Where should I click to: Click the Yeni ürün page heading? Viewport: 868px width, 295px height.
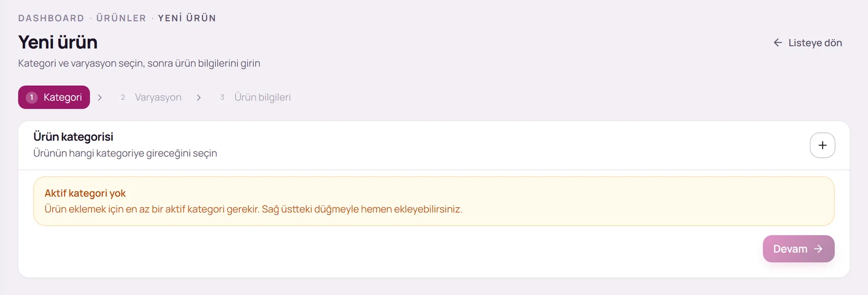(58, 42)
